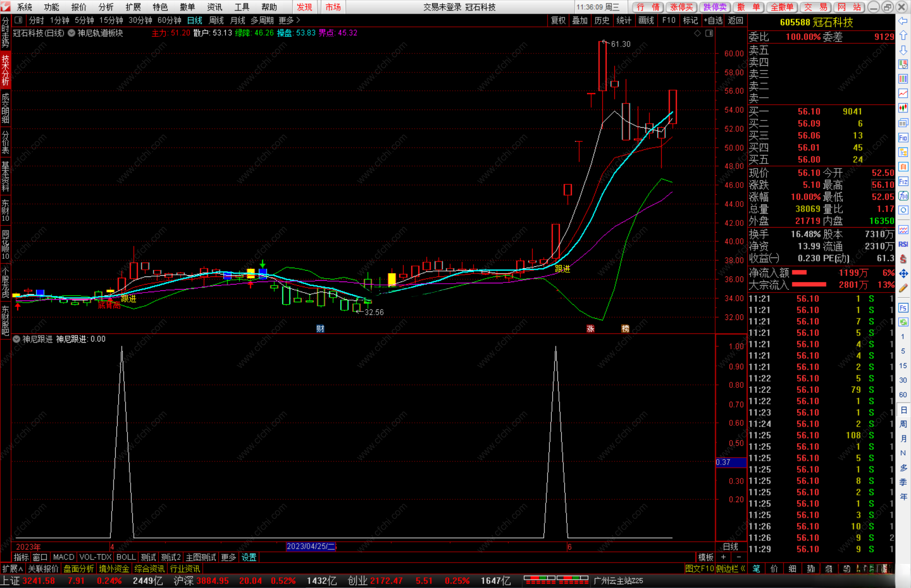Click the 涨停买 button

pyautogui.click(x=681, y=7)
